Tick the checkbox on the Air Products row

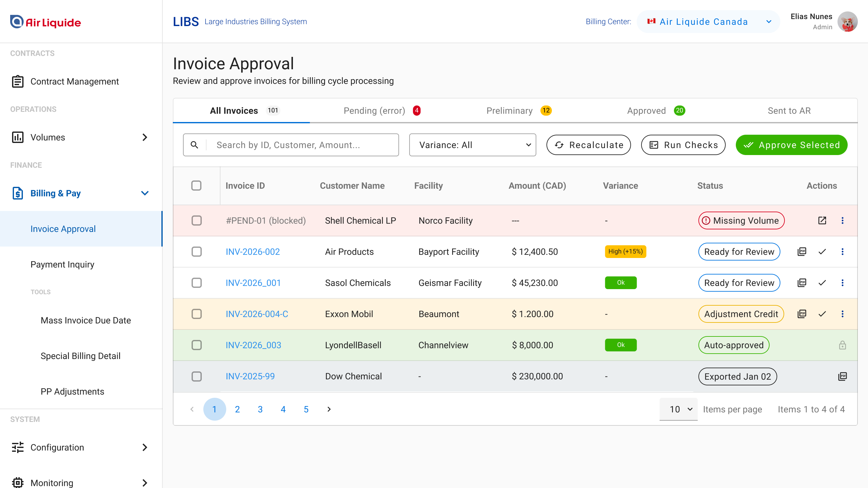click(x=196, y=251)
